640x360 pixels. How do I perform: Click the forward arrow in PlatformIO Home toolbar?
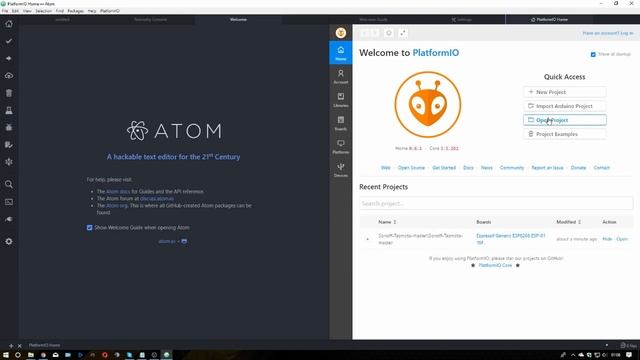coord(375,33)
